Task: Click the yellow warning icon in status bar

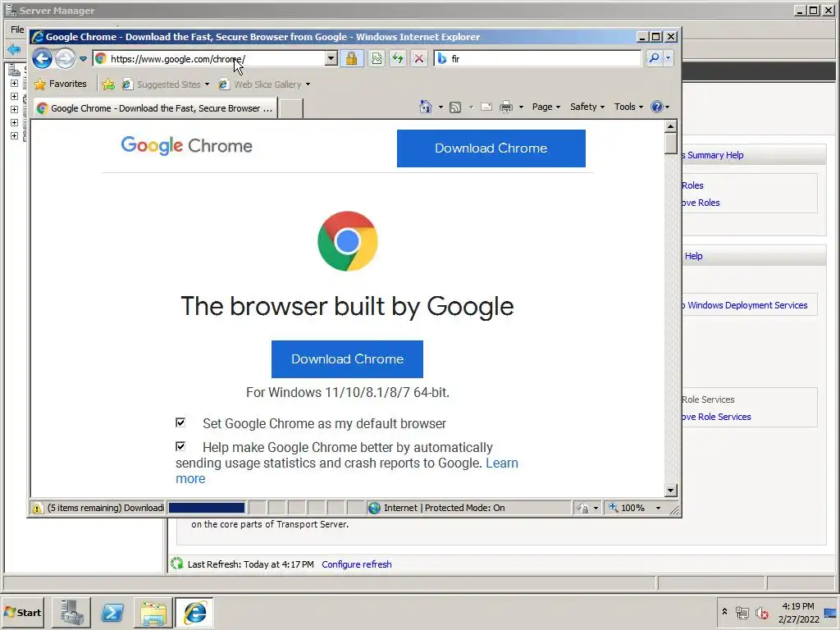Action: [x=37, y=508]
